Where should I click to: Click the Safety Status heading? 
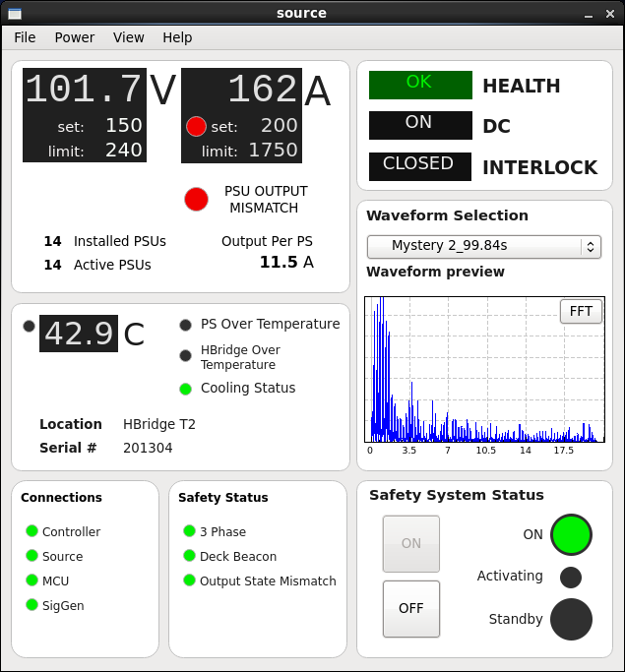tap(222, 497)
